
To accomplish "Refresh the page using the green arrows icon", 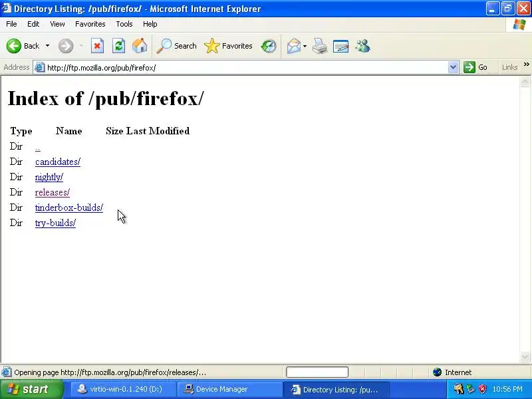I will [x=118, y=46].
